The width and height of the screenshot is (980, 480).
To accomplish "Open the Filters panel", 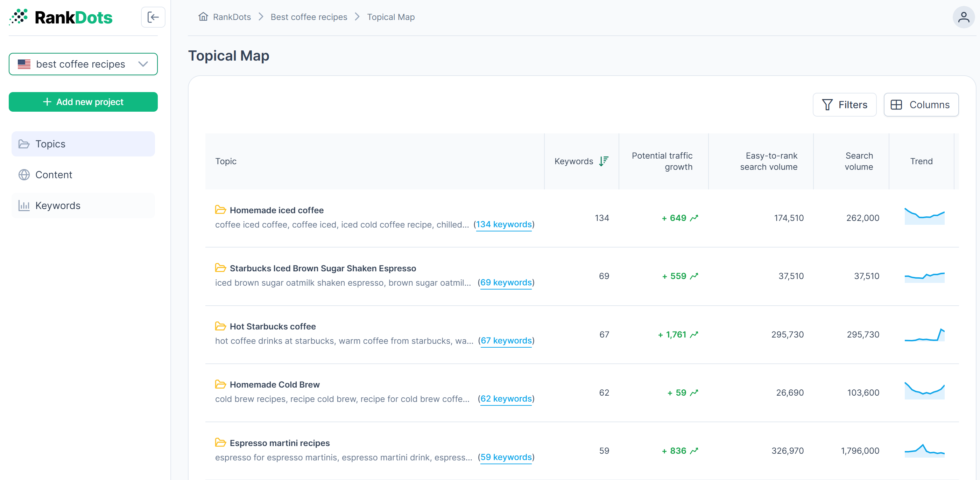I will tap(845, 105).
